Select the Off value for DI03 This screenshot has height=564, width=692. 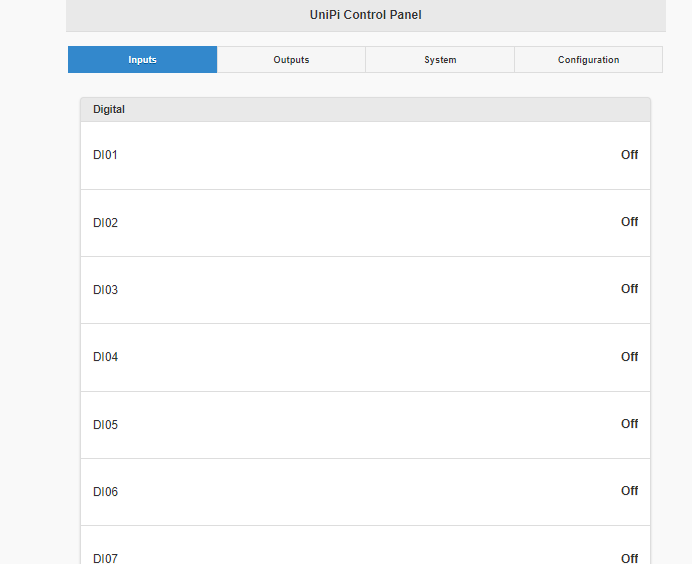[x=629, y=289]
